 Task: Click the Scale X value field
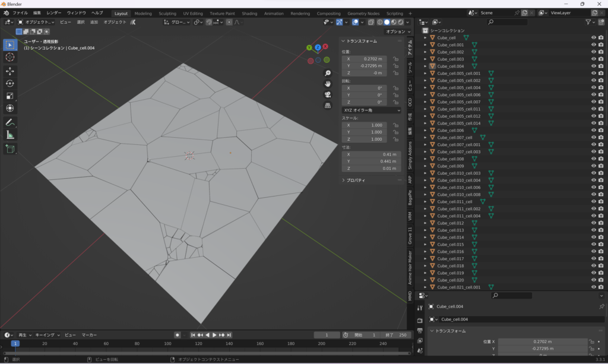365,125
